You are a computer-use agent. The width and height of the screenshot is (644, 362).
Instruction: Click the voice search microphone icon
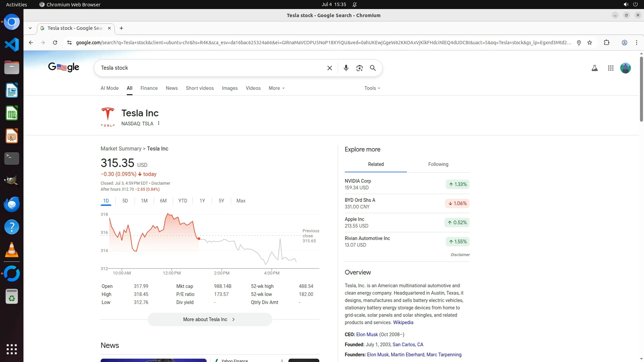click(346, 68)
